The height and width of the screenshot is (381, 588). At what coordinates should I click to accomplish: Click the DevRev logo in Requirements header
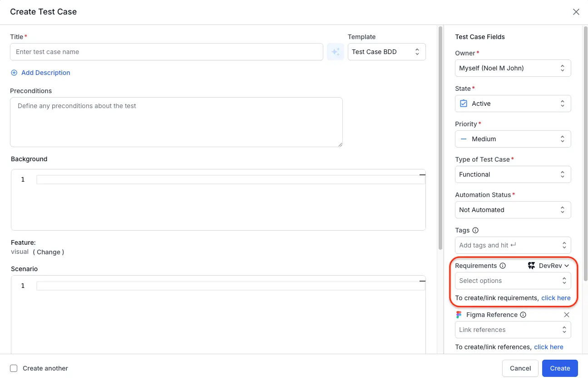pos(531,265)
